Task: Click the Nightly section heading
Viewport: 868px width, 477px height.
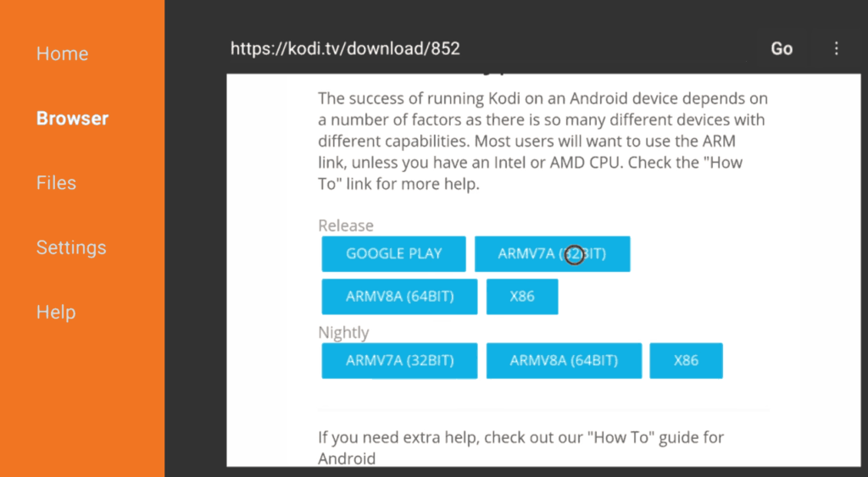Action: tap(343, 332)
